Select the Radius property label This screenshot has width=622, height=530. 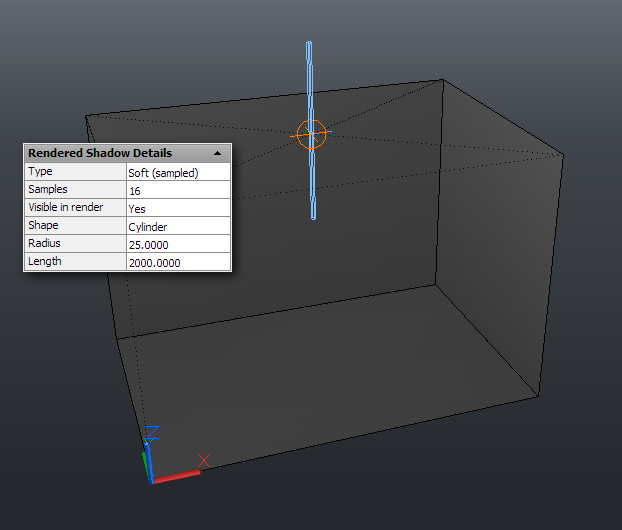(44, 243)
